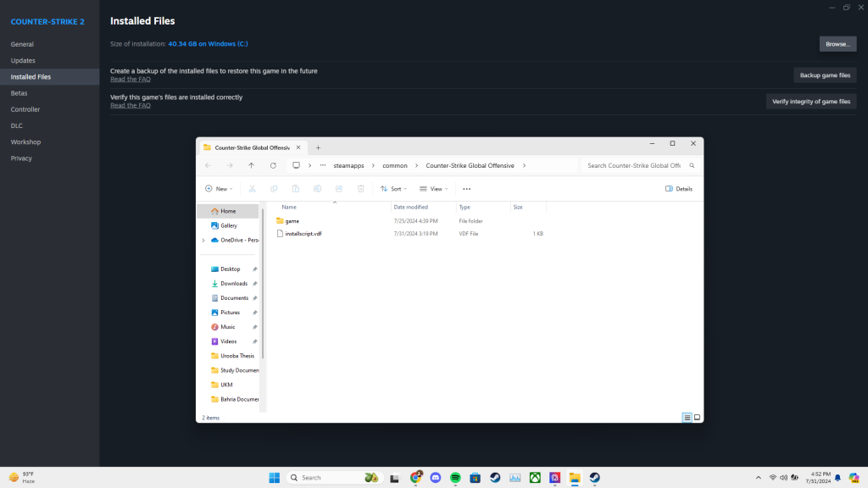Click the Paste icon in Explorer toolbar
The image size is (868, 488).
296,188
